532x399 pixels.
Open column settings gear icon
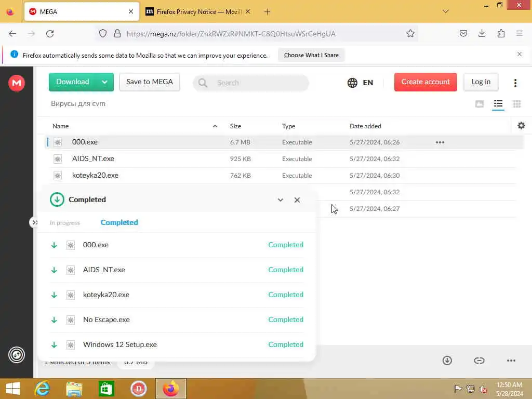521,126
